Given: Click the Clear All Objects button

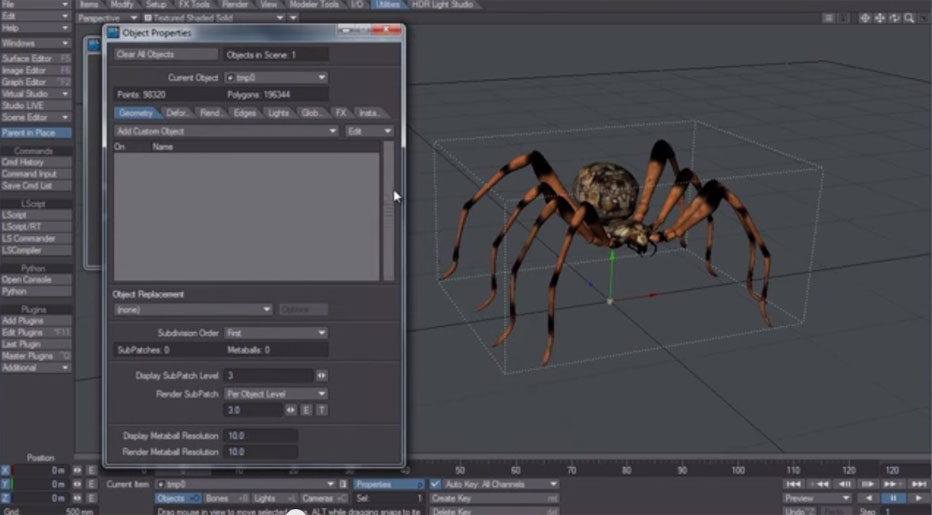Looking at the screenshot, I should tap(165, 54).
